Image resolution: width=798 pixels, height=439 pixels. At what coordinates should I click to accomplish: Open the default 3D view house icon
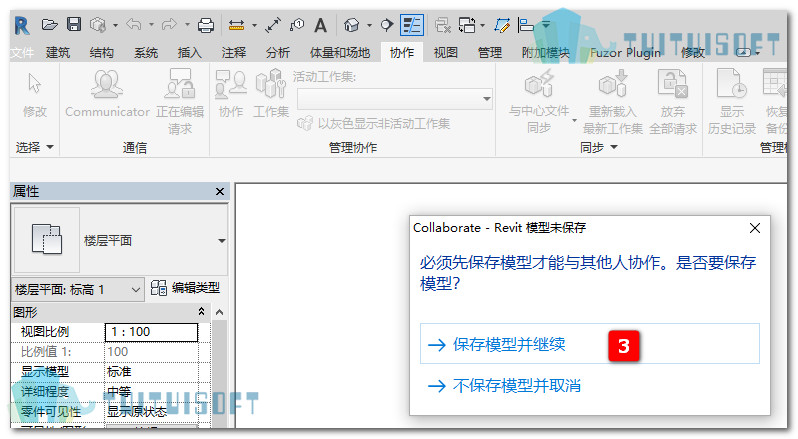[351, 25]
